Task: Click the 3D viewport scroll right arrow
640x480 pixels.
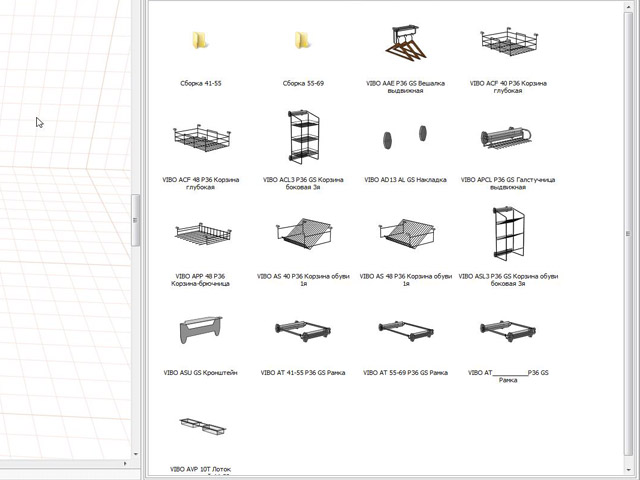Action: (x=125, y=463)
